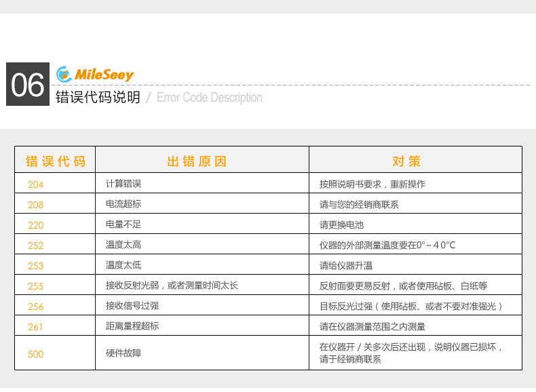Click error code 500 hardware fault number

click(x=35, y=353)
